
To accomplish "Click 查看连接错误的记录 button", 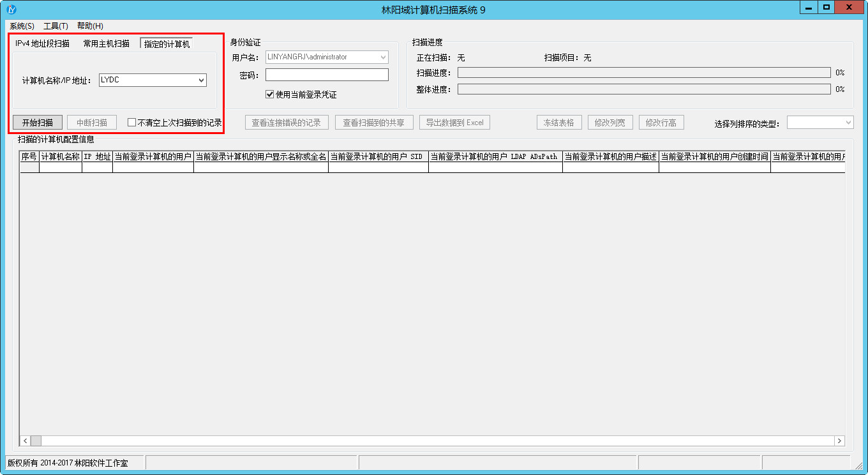I will [x=286, y=123].
